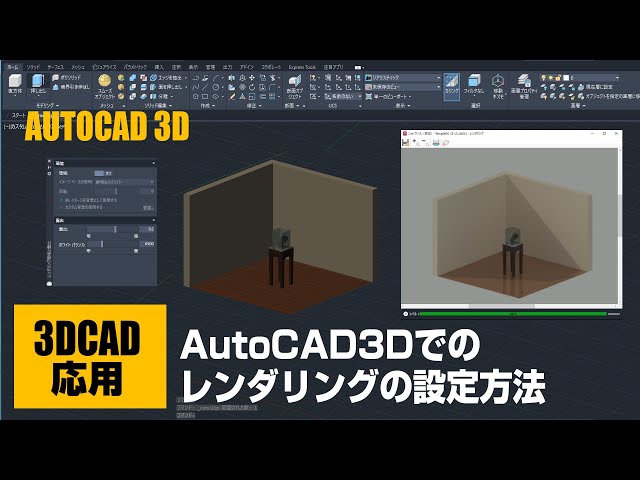Click the Start (スタート) file tab
The image size is (640, 480).
point(19,116)
